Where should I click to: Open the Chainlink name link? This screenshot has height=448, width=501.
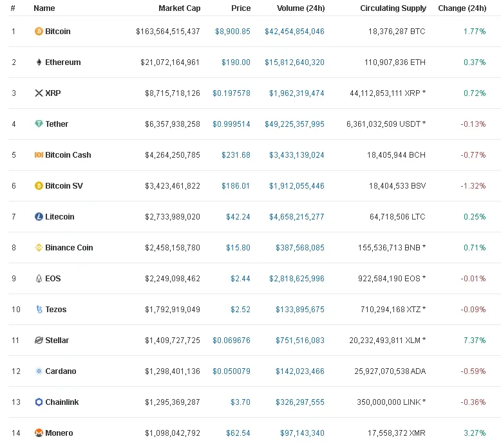pos(62,402)
